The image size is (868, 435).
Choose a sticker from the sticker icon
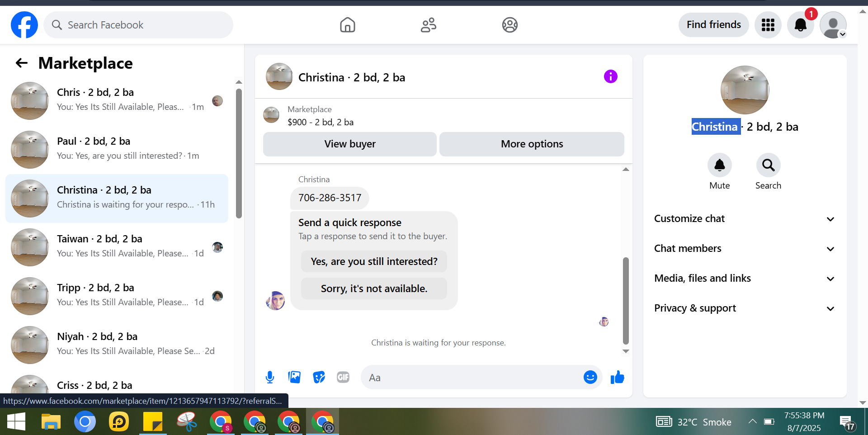(x=319, y=377)
